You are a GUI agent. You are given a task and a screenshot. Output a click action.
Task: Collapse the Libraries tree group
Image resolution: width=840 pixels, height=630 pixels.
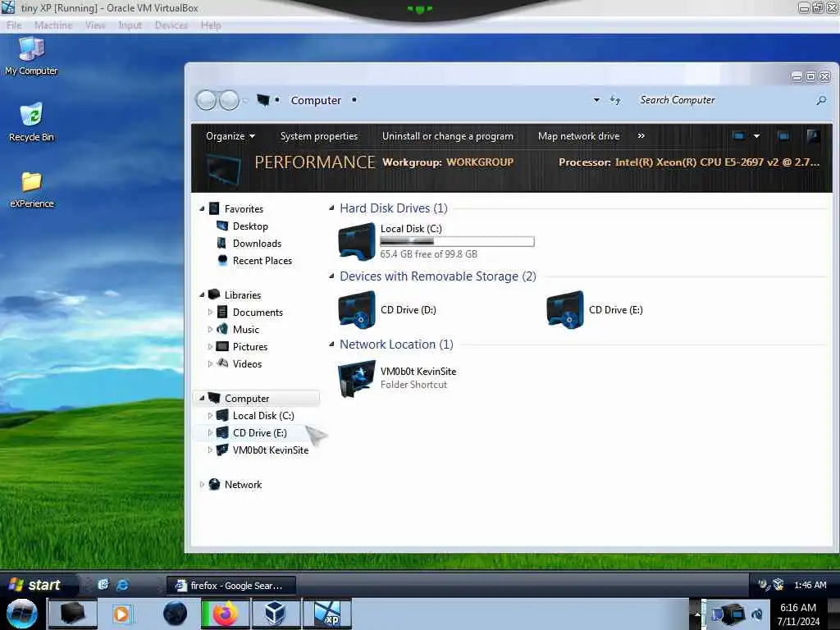(x=202, y=295)
